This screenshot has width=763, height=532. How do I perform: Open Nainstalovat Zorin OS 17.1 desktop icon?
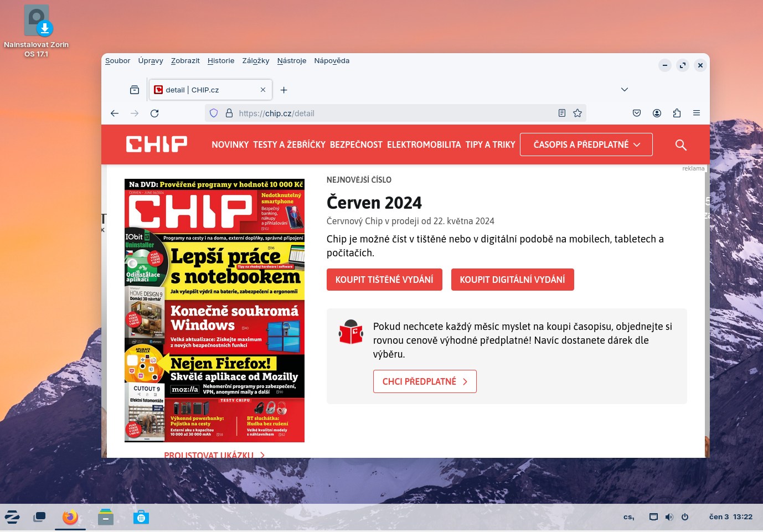coord(37,32)
